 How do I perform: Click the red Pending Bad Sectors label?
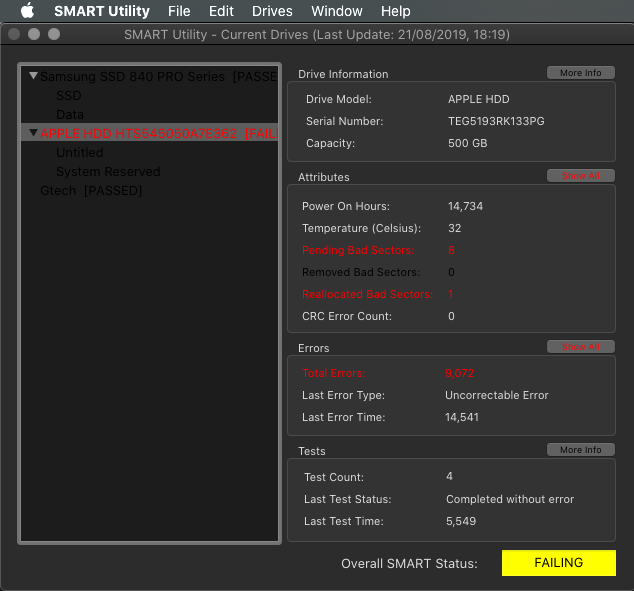pyautogui.click(x=358, y=250)
